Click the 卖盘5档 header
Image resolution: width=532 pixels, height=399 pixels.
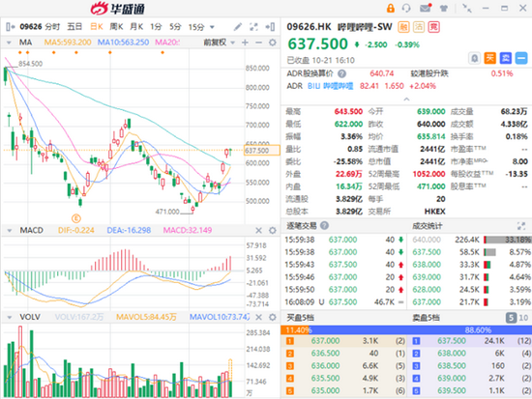tap(426, 318)
